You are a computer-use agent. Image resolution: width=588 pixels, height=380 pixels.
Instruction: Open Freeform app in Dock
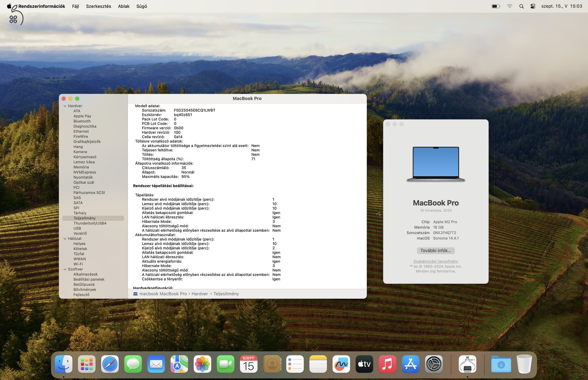click(x=341, y=364)
